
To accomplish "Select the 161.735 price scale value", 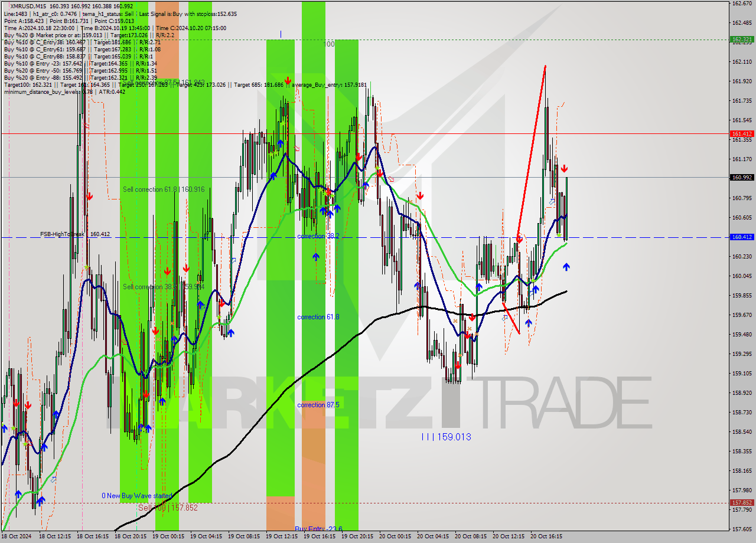I will [x=742, y=100].
